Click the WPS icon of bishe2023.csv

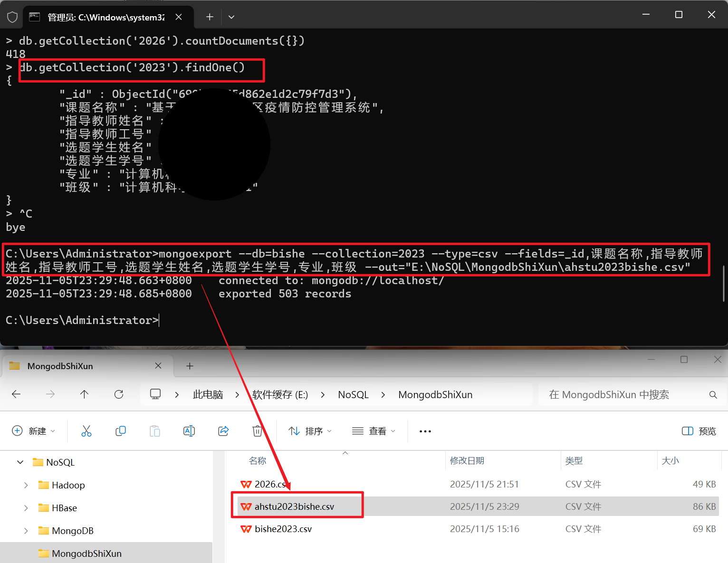tap(246, 529)
